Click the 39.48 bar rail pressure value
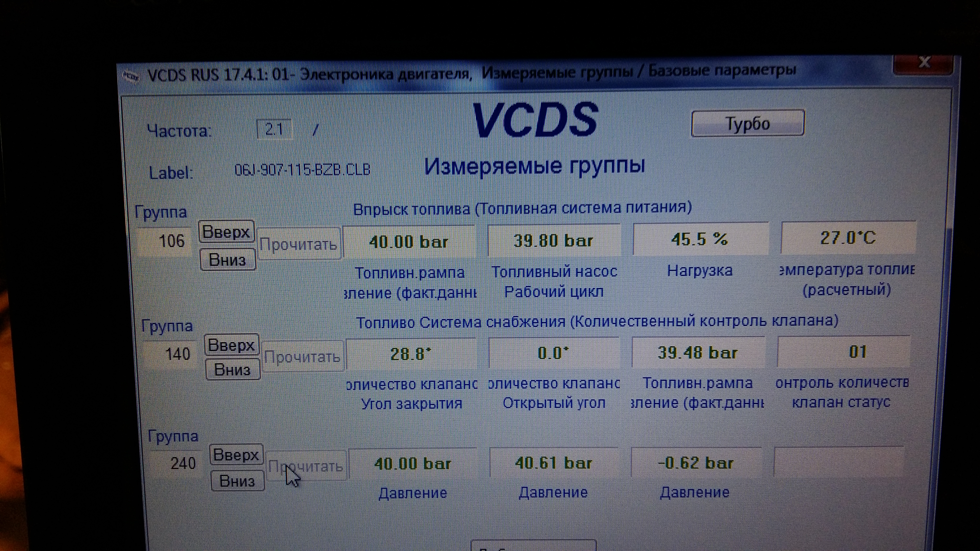 point(698,352)
